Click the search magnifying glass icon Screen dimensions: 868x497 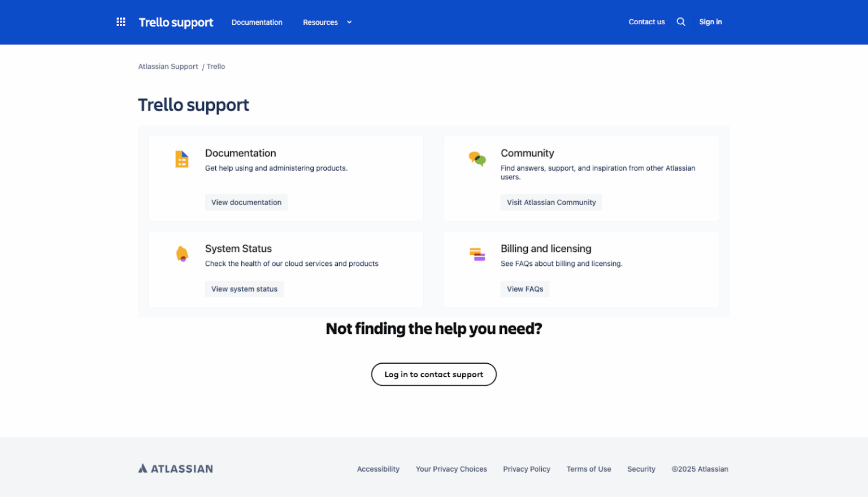coord(680,21)
